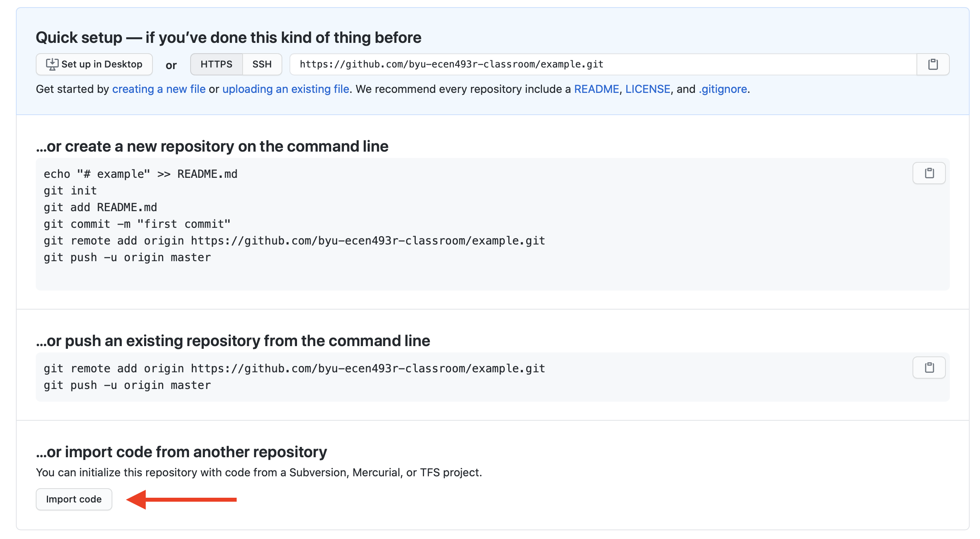
Task: Click the desktop download icon on Set up in Desktop
Action: pos(52,64)
